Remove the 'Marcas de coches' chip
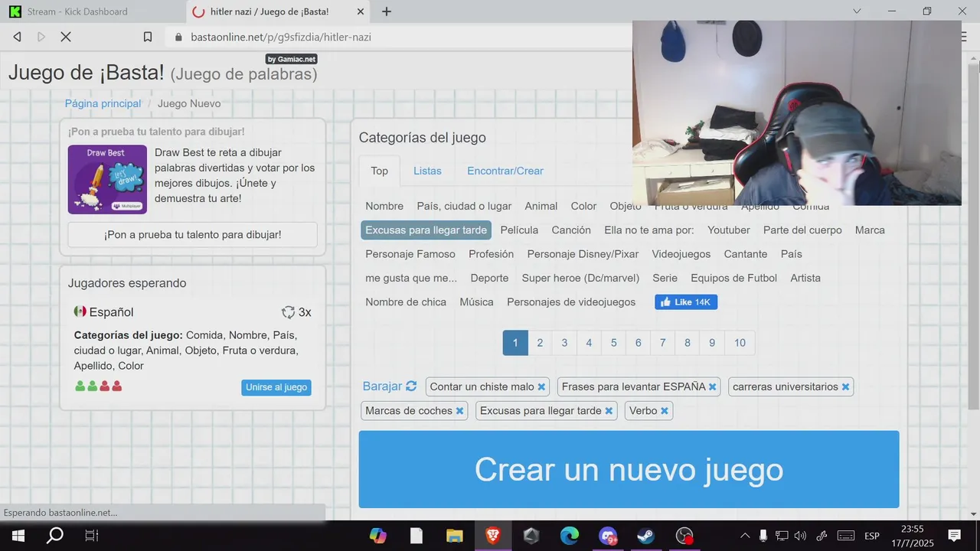Image resolution: width=980 pixels, height=551 pixels. 459,411
